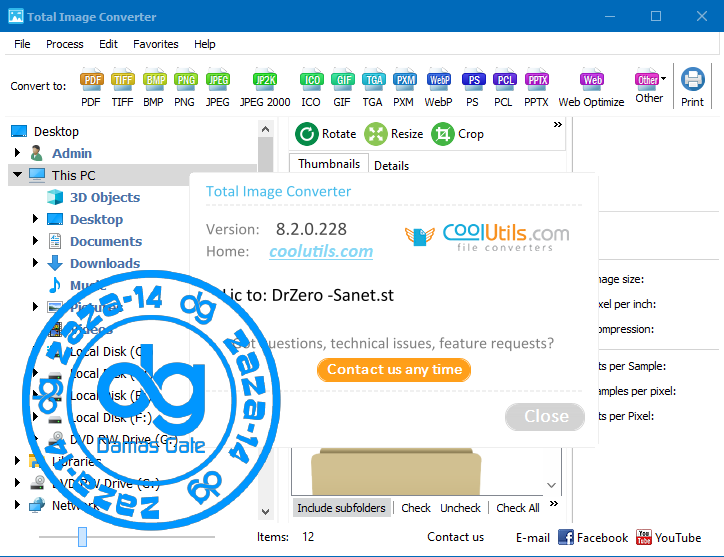Click folder tree scrollbar down arrow
Screen dimensions: 724x557
tap(265, 512)
